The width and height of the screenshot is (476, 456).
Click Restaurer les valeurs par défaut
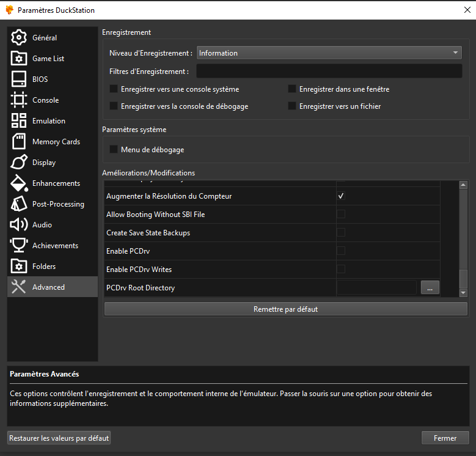pyautogui.click(x=59, y=438)
